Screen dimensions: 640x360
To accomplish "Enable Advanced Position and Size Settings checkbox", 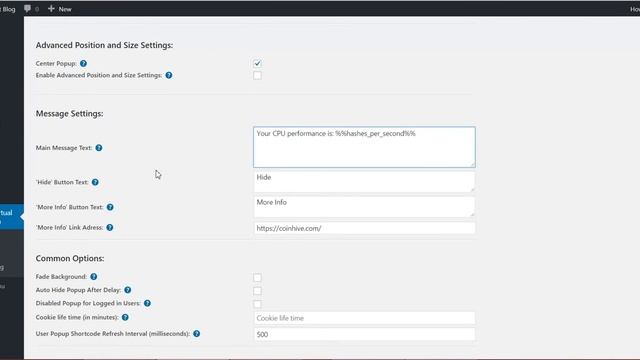I will point(257,76).
